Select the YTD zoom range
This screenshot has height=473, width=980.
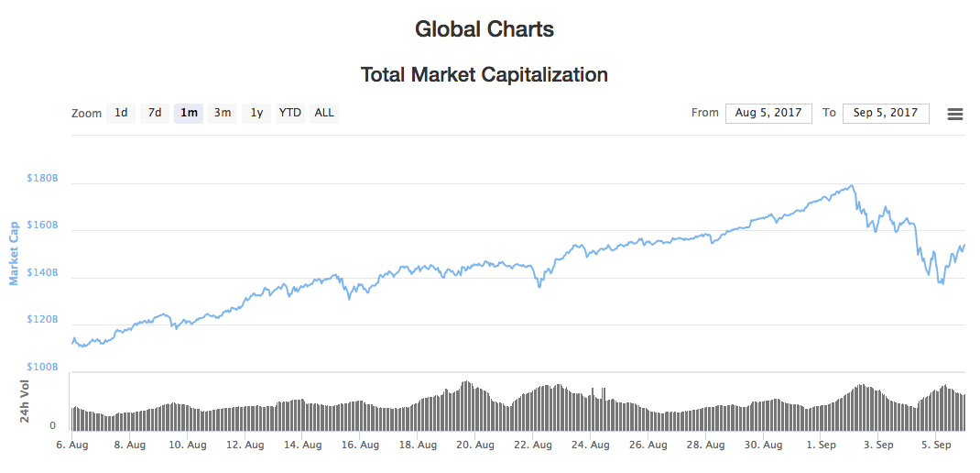[290, 113]
